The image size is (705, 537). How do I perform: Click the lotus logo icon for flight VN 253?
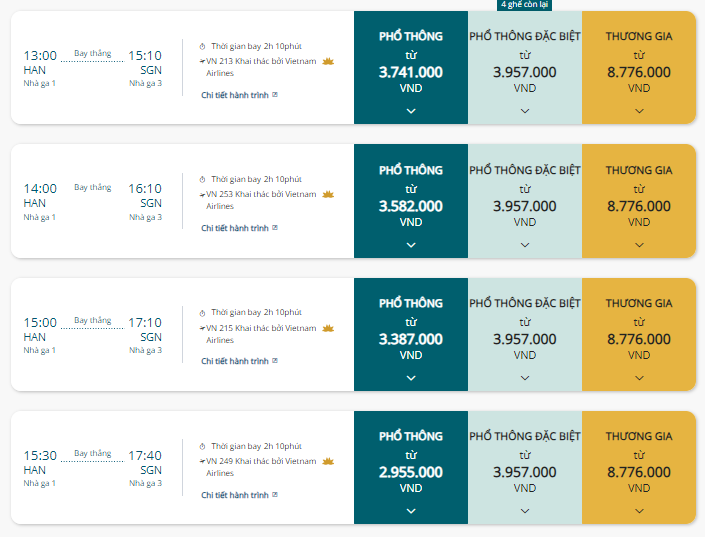[x=328, y=194]
